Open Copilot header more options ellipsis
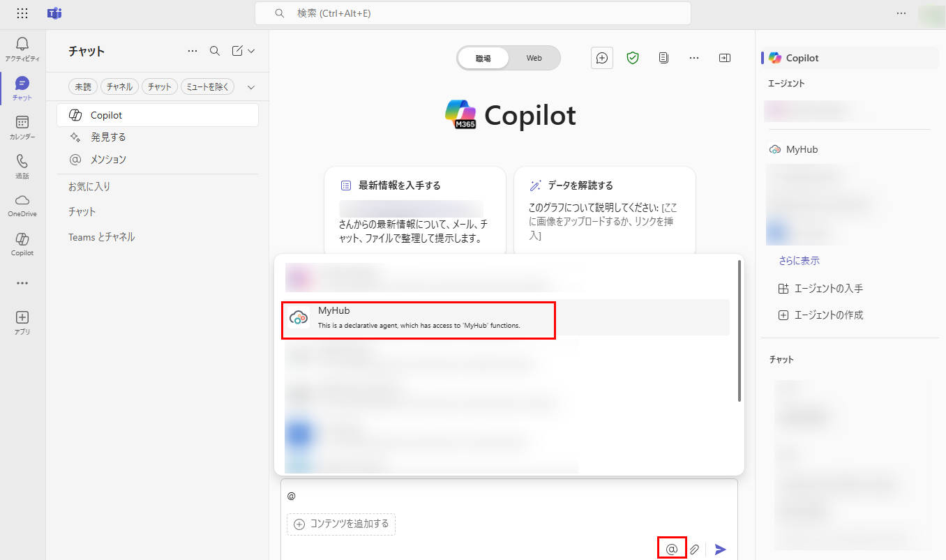Screen dimensions: 946x560 [694, 58]
